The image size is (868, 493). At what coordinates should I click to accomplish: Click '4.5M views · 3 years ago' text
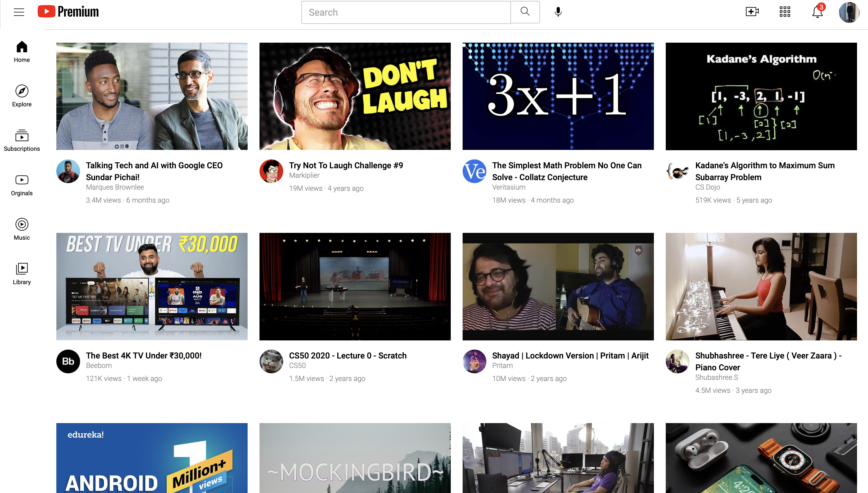click(733, 390)
